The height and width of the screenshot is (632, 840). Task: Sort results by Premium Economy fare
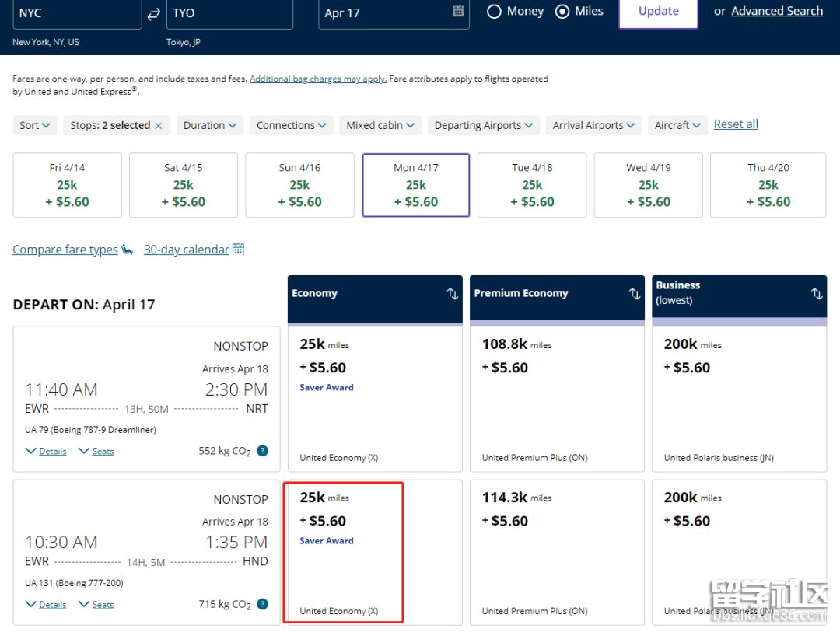pyautogui.click(x=635, y=294)
